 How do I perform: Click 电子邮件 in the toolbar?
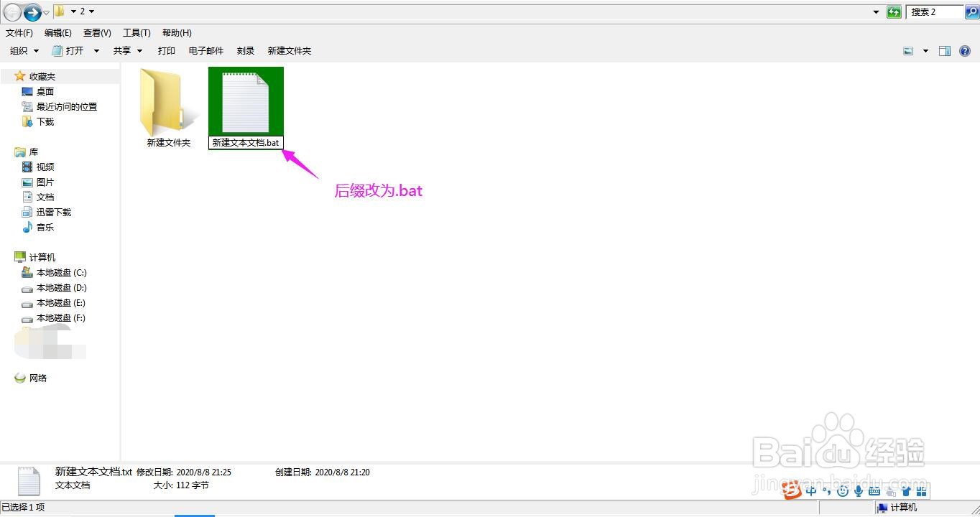[x=206, y=51]
